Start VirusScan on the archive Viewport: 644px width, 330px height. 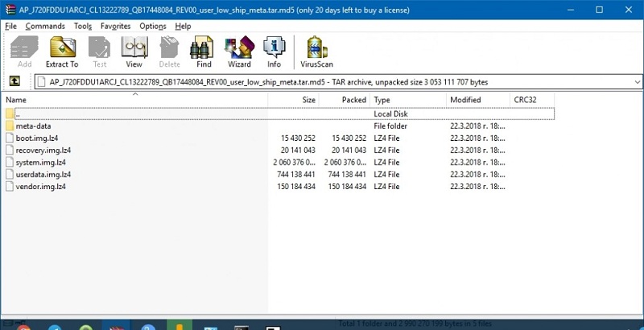click(316, 52)
